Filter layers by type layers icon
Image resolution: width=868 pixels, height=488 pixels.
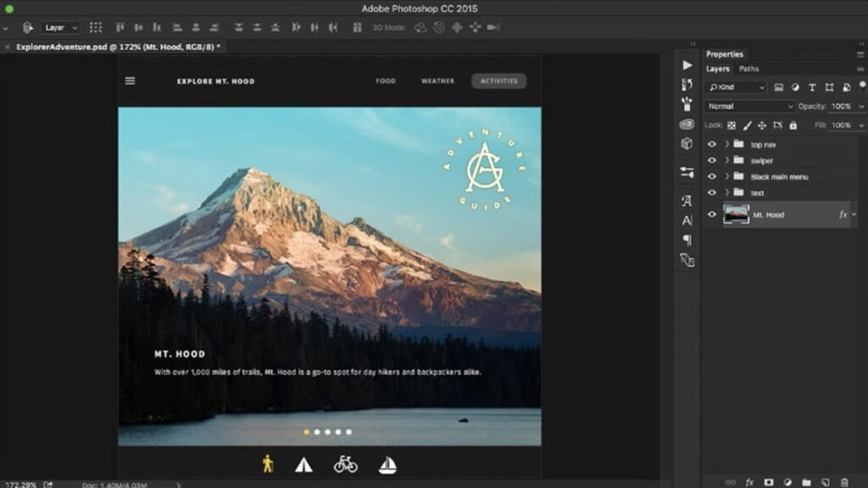pos(811,87)
